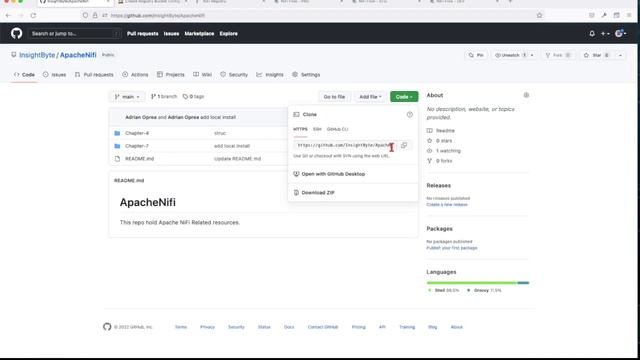The image size is (640, 360).
Task: Switch to the Pull requests repository tab
Action: point(94,75)
